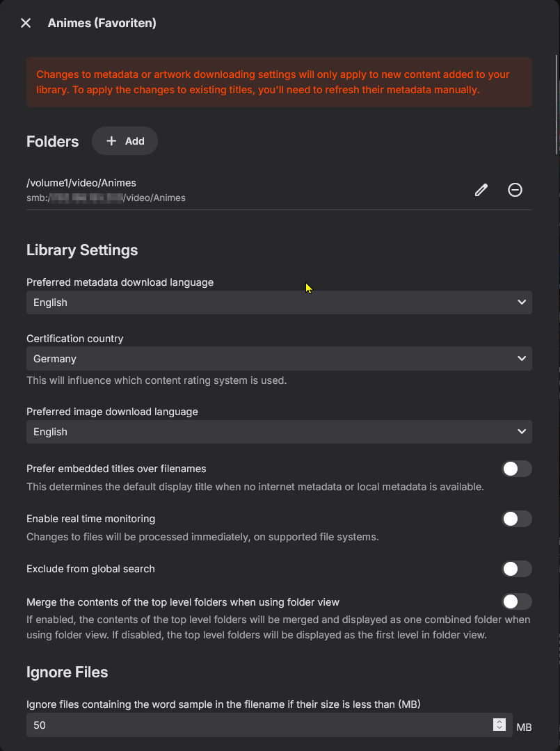Toggle Enable real time monitoring
This screenshot has height=751, width=560.
[x=517, y=519]
